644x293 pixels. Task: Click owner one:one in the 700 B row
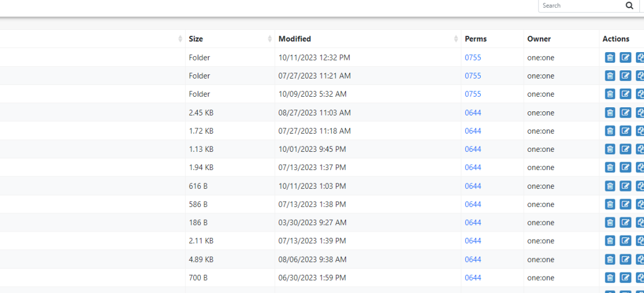[x=540, y=278]
